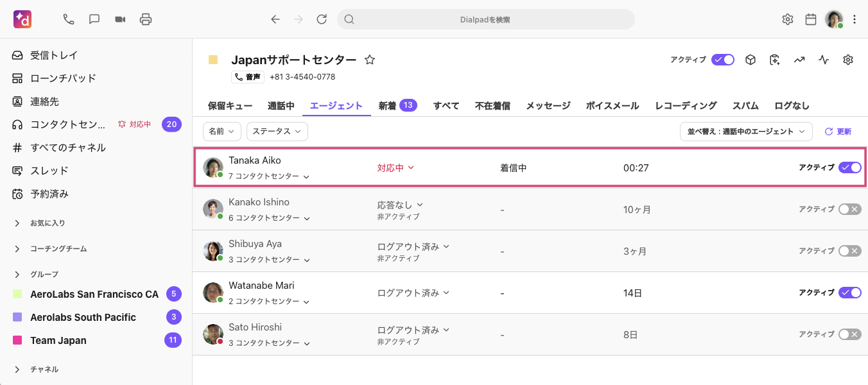Click the phone call icon in top bar
The width and height of the screenshot is (868, 385).
pos(69,19)
